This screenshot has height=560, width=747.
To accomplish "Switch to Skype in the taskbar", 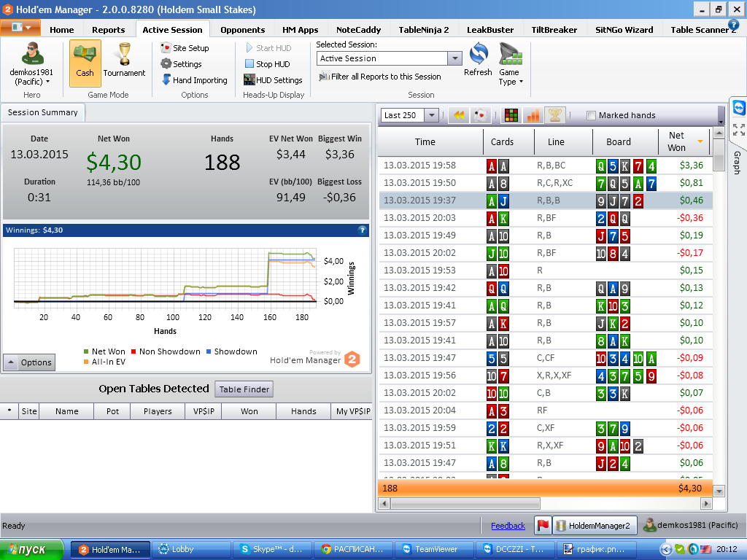I will (x=271, y=550).
